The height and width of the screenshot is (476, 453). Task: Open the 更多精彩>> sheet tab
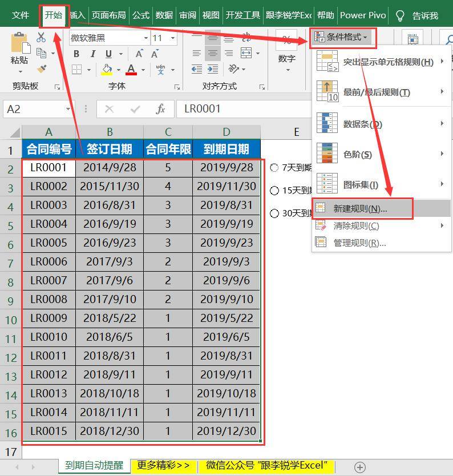coord(163,466)
